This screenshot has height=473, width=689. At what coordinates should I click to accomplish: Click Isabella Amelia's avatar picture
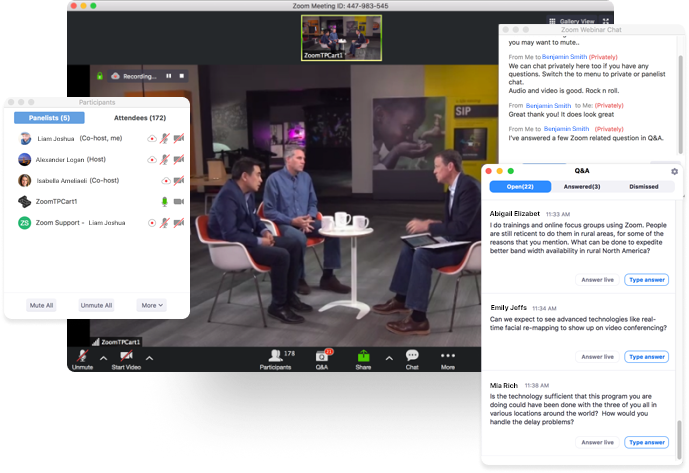pyautogui.click(x=25, y=180)
